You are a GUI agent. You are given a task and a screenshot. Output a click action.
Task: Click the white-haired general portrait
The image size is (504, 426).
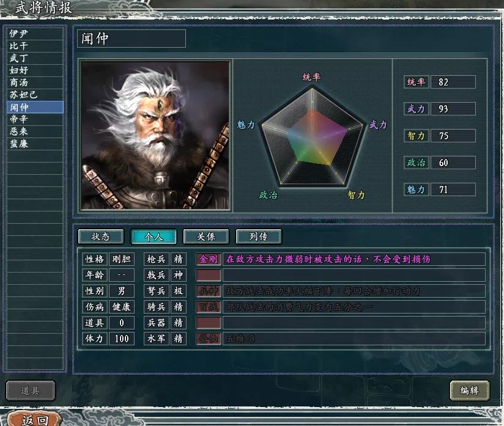(155, 135)
